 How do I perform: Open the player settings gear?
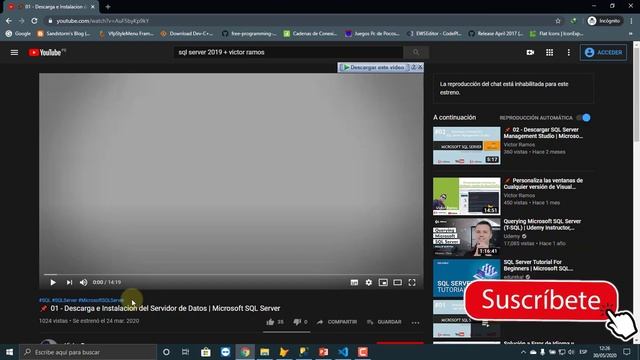[x=369, y=282]
